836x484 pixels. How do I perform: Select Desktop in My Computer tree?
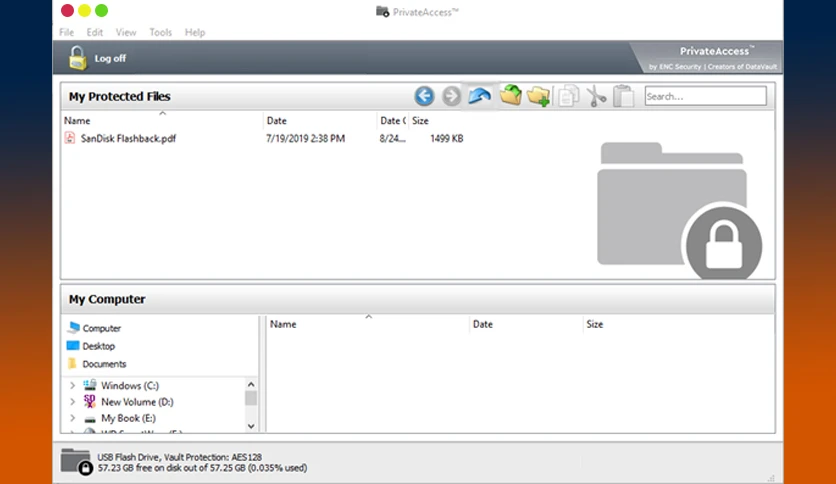(99, 346)
